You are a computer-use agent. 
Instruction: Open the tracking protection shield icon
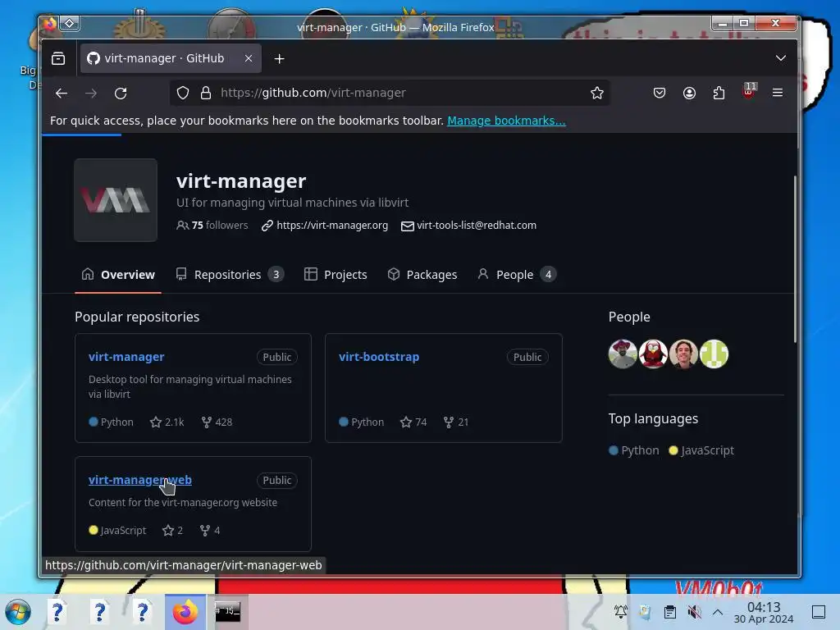click(x=183, y=94)
